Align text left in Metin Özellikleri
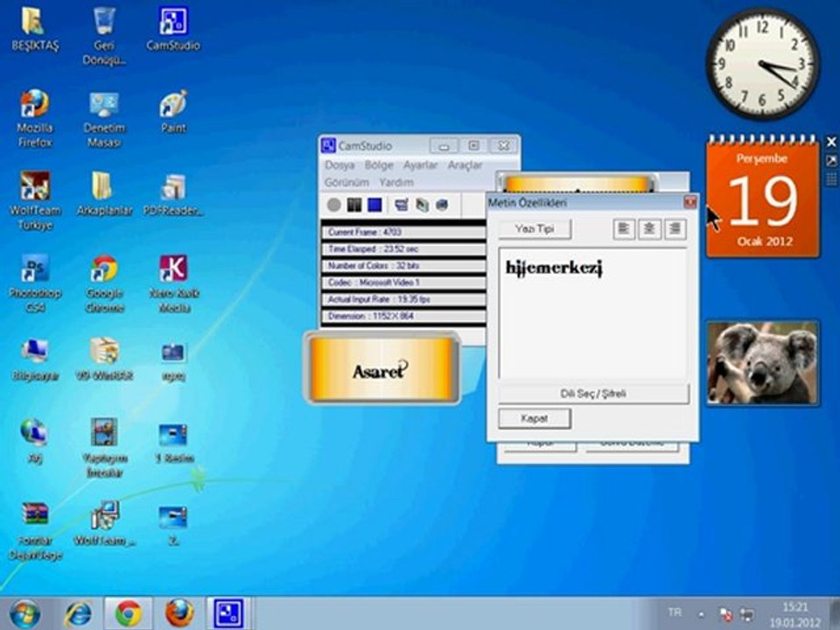 point(624,229)
